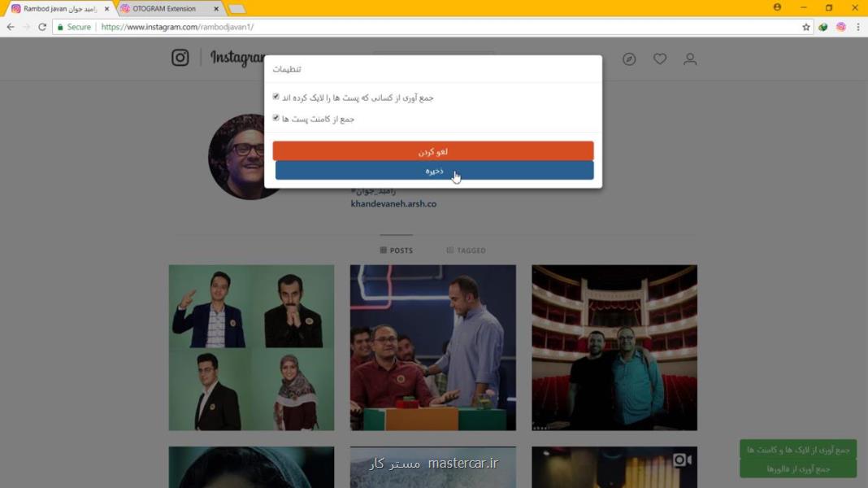
Task: Open the dark hooded portrait post thumbnail
Action: point(251,468)
